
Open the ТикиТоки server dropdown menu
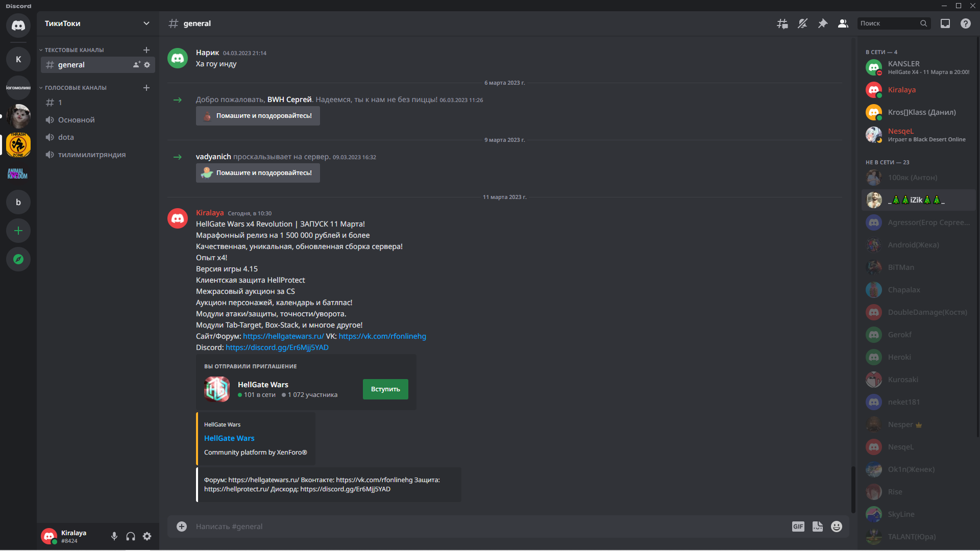pos(98,23)
